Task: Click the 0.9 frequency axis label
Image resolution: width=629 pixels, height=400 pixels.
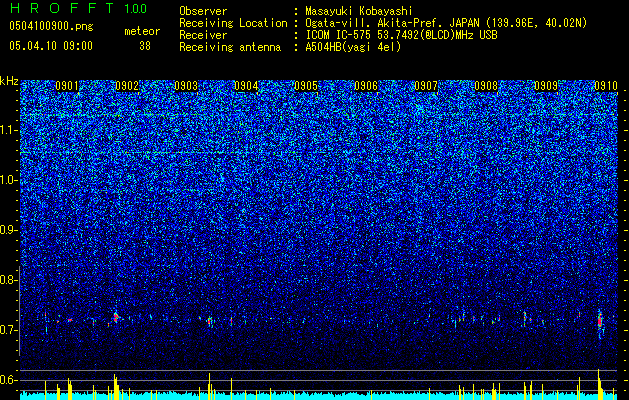Action: [x=9, y=230]
